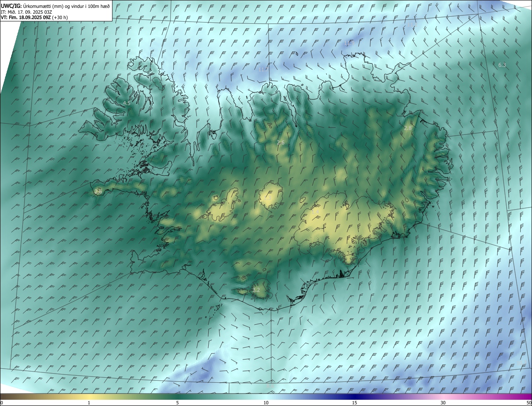The image size is (532, 406).
Task: Select the 2.8 value in East Iceland
Action: pos(408,128)
